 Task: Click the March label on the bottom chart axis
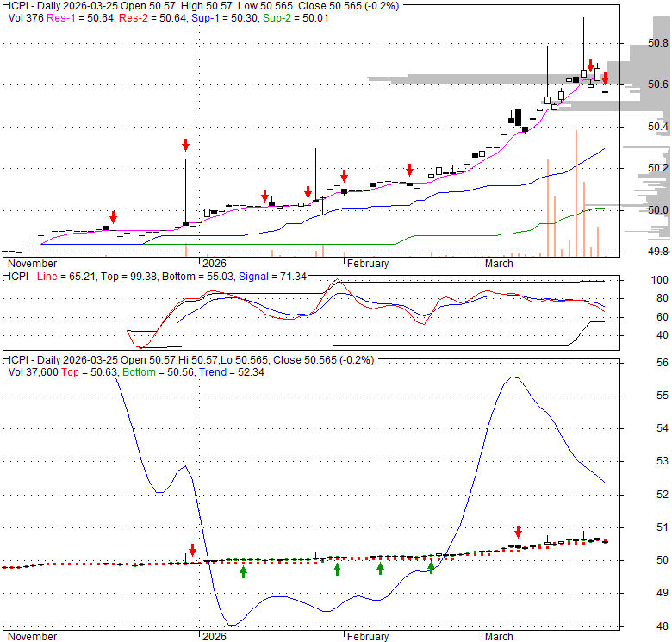coord(499,637)
